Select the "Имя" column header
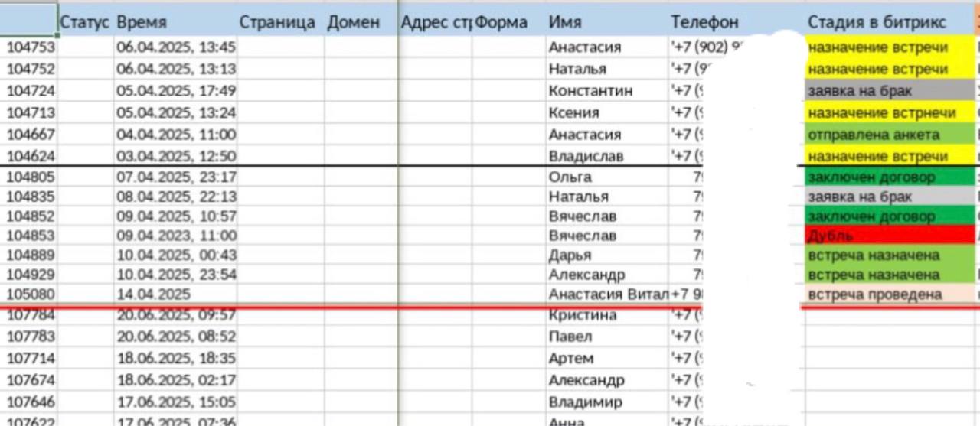This screenshot has height=426, width=980. pyautogui.click(x=564, y=22)
